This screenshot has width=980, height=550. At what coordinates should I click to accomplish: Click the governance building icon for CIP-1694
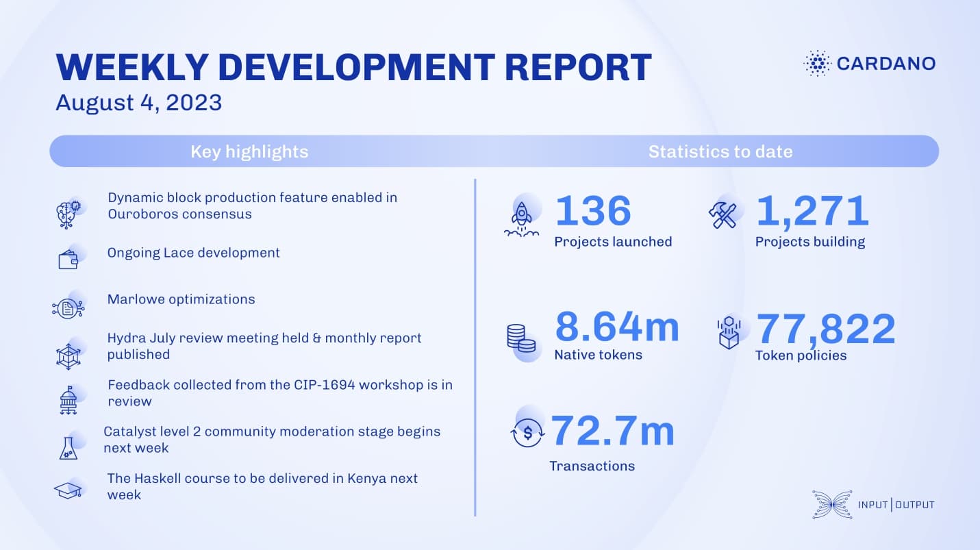tap(67, 401)
